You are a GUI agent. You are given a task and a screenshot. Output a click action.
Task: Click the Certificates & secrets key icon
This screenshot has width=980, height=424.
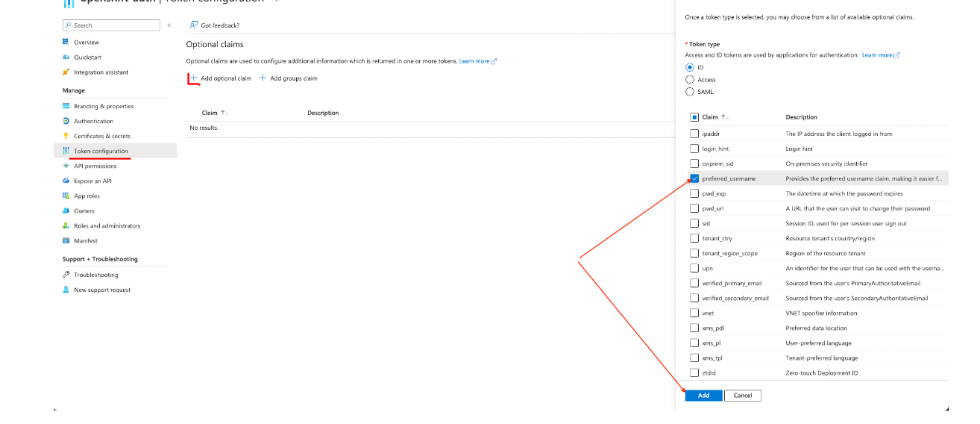(66, 136)
